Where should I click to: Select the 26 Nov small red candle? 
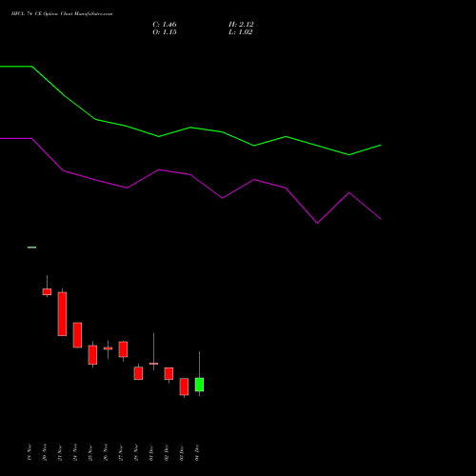(x=108, y=348)
